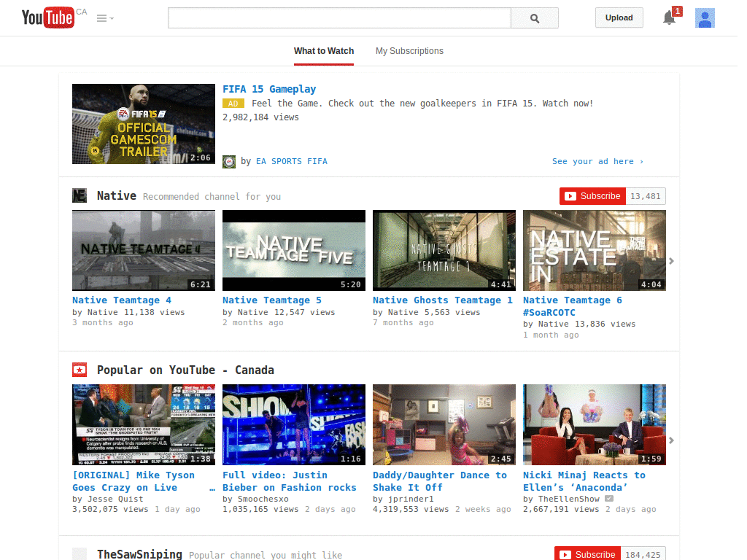The image size is (747, 560).
Task: Show next videos in Popular row
Action: (x=671, y=440)
